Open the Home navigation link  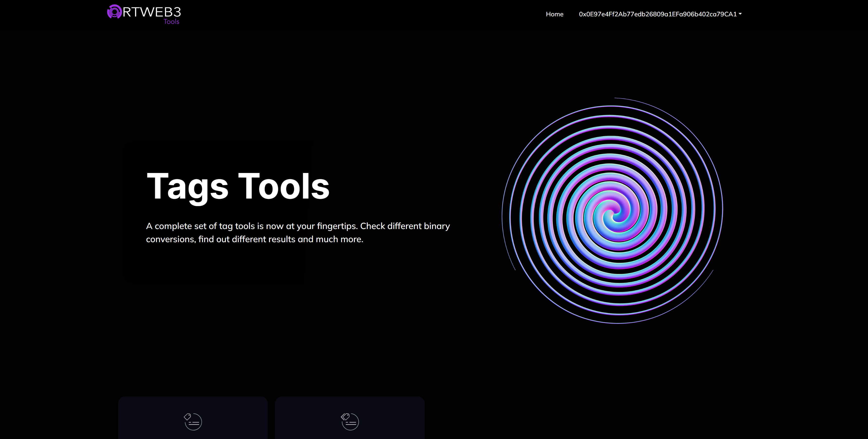click(554, 14)
